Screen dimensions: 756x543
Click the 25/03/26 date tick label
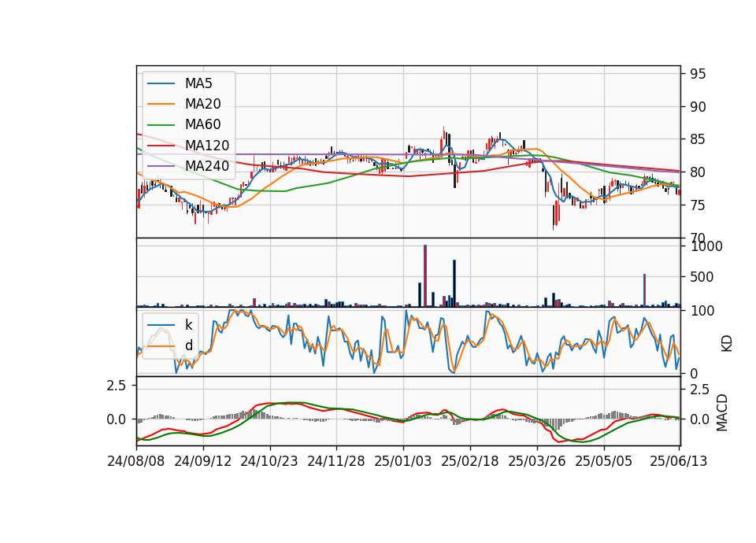click(x=536, y=461)
